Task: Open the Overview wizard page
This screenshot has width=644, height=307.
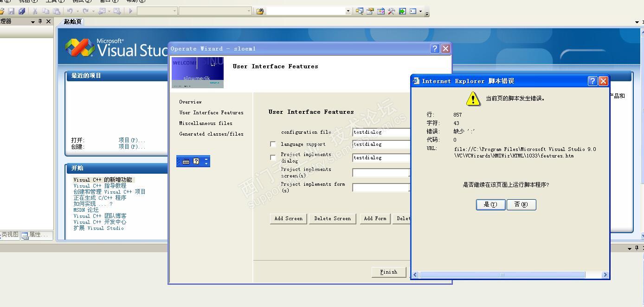Action: pos(190,102)
